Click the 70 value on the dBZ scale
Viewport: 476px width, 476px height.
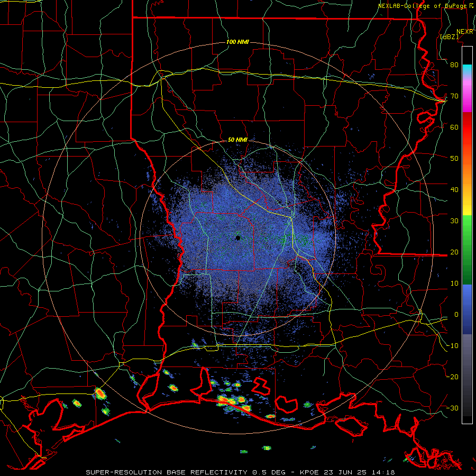pos(454,96)
